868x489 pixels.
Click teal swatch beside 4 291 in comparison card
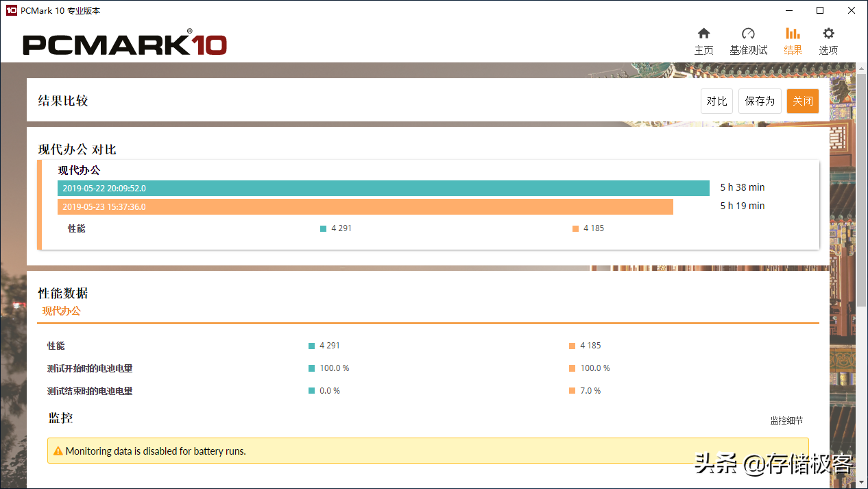click(323, 229)
